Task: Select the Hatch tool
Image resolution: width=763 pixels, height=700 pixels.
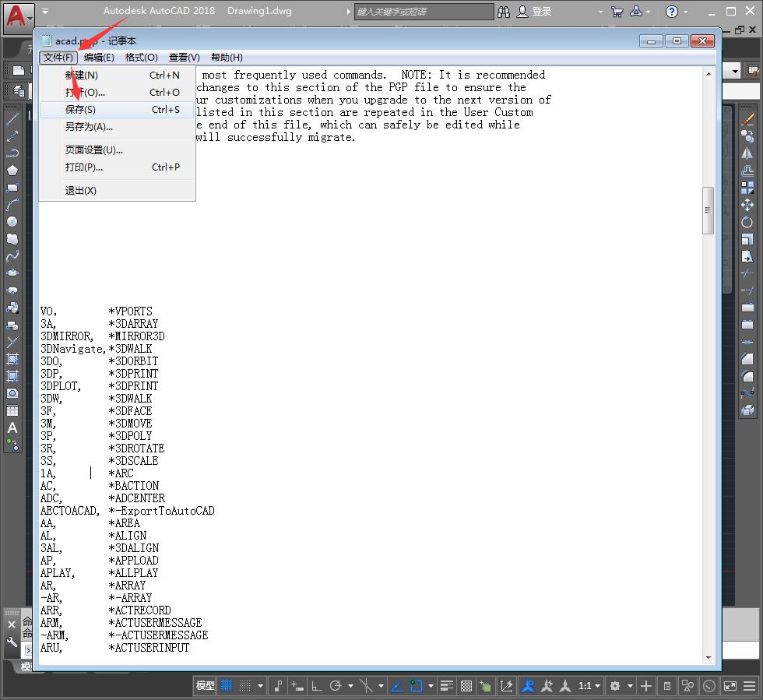Action: [x=12, y=359]
